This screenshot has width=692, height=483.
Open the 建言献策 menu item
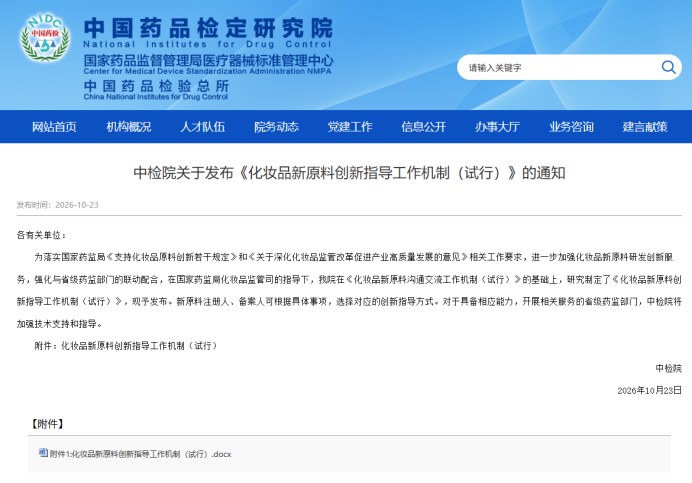click(645, 127)
